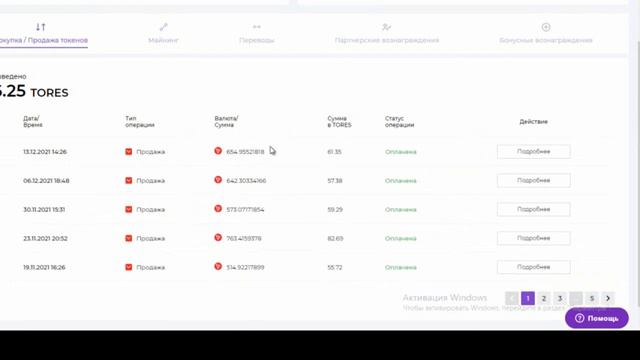Show details for the 30.11.2021 sale
The height and width of the screenshot is (360, 640).
click(x=533, y=209)
